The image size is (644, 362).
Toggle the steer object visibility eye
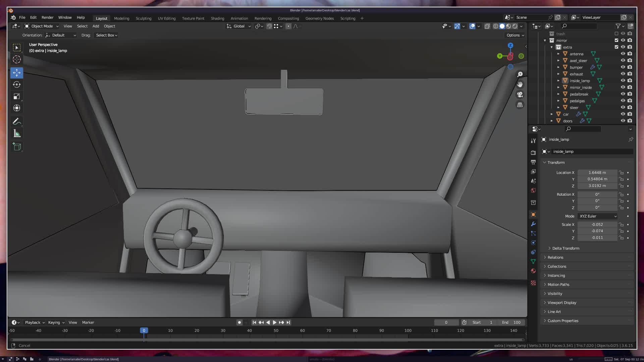623,107
